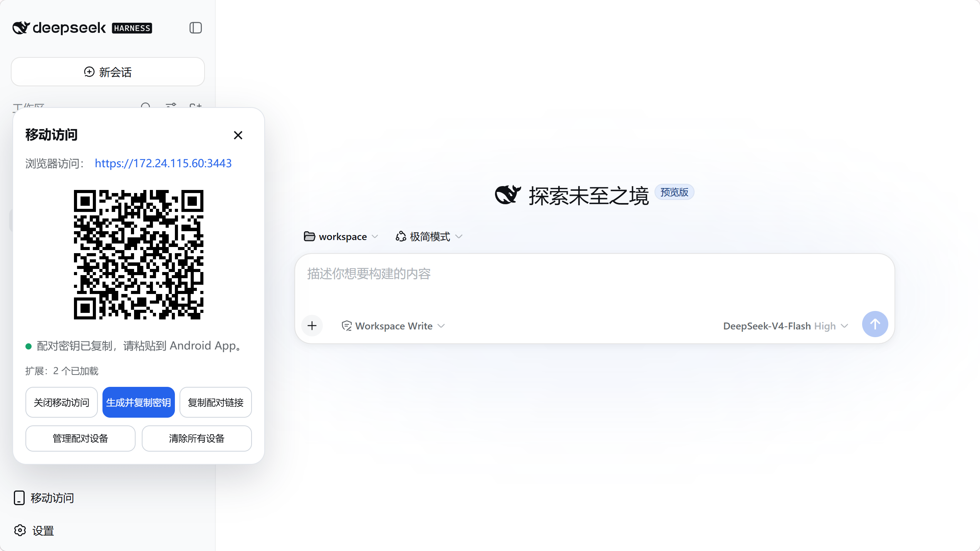Close the 移动访问 popup with the X
Viewport: 980px width, 551px height.
coord(238,135)
